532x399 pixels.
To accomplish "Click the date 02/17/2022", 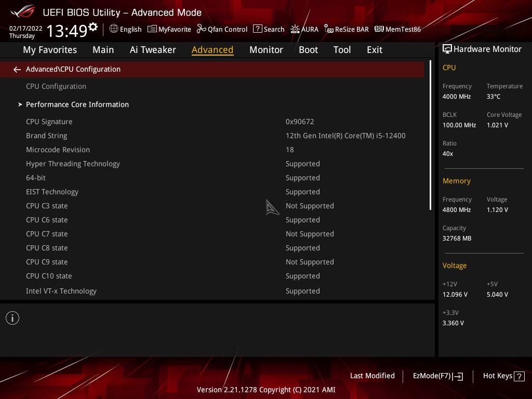I will pyautogui.click(x=26, y=29).
